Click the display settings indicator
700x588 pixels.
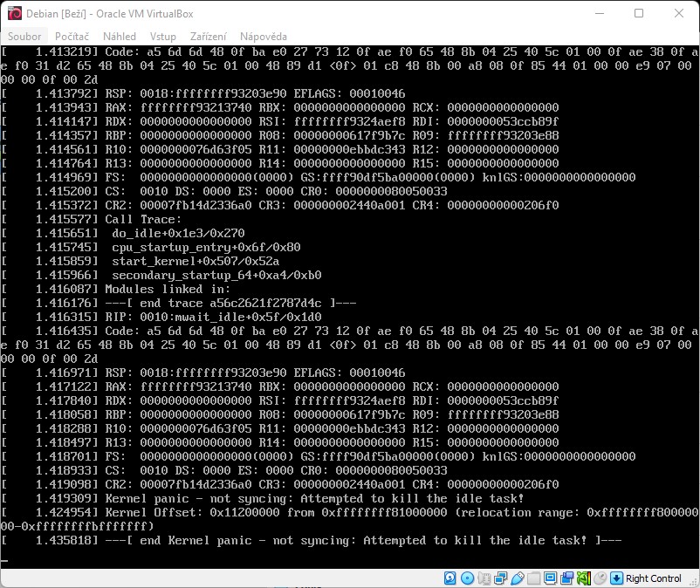pyautogui.click(x=550, y=578)
